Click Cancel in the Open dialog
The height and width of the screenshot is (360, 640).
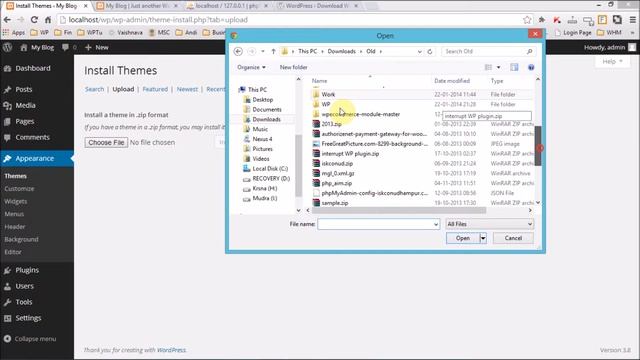tap(513, 238)
